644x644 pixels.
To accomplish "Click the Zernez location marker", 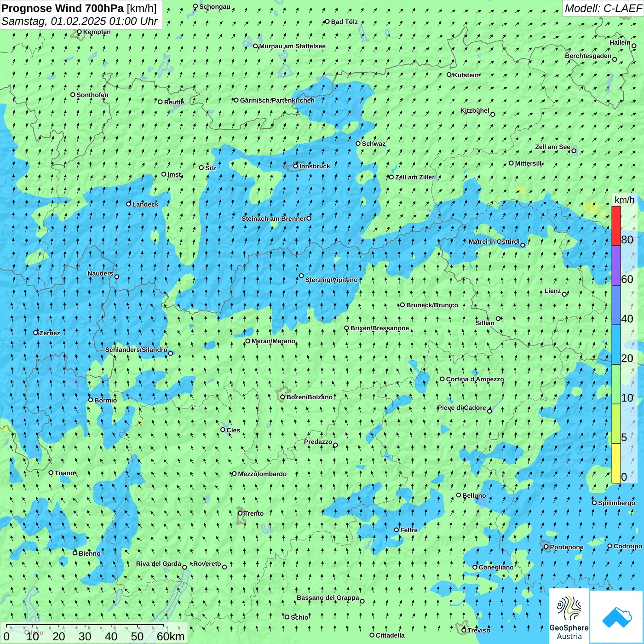I will [36, 332].
